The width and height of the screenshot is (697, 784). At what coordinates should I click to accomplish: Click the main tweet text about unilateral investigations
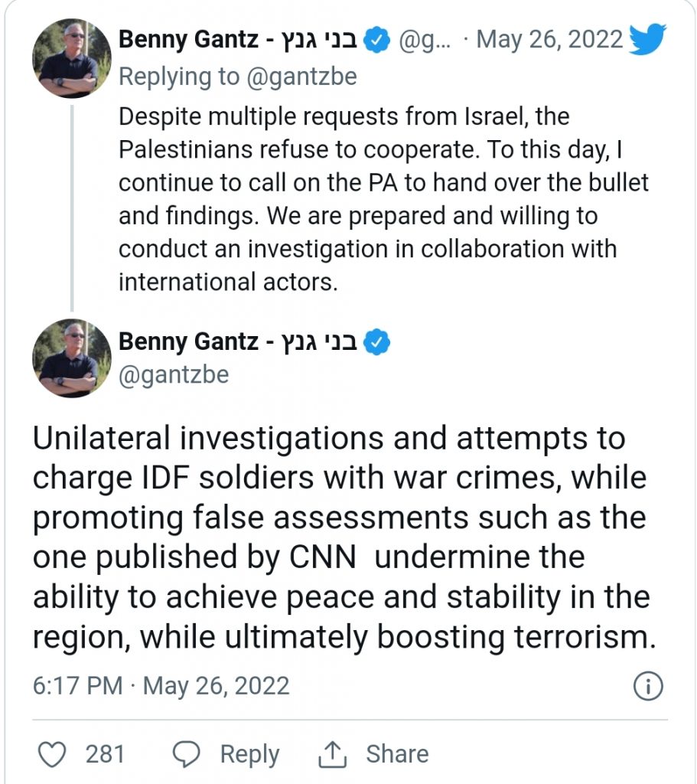tap(340, 538)
